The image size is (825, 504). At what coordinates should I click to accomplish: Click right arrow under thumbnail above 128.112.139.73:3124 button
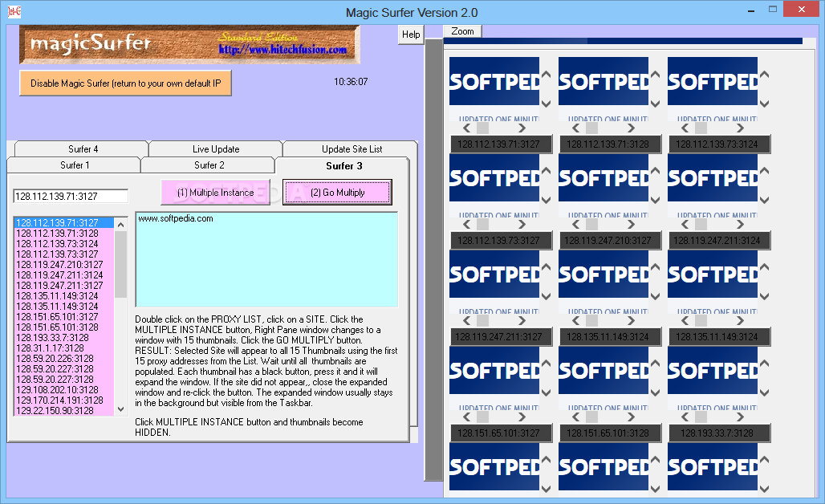740,128
